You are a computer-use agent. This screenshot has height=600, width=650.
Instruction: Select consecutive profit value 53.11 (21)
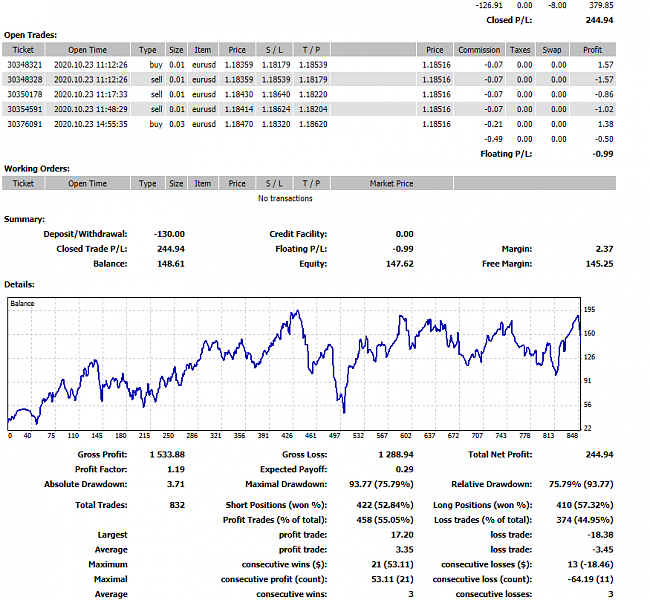tap(392, 580)
